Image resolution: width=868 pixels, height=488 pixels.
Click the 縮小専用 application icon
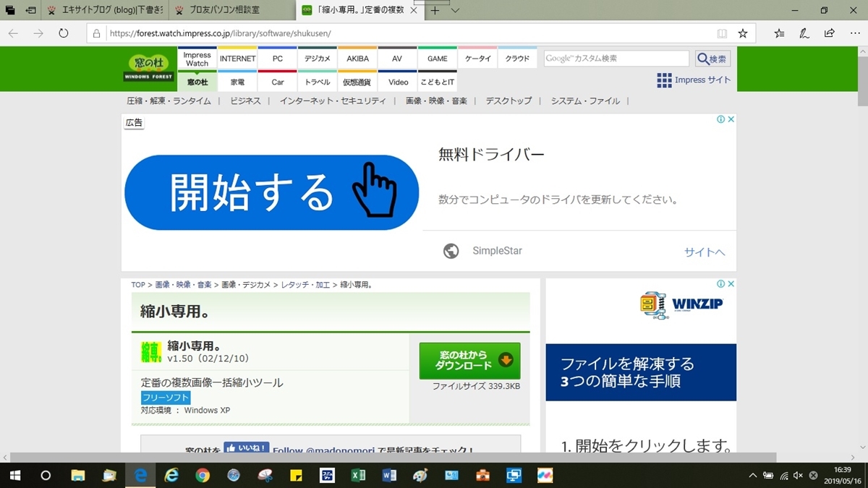point(151,351)
